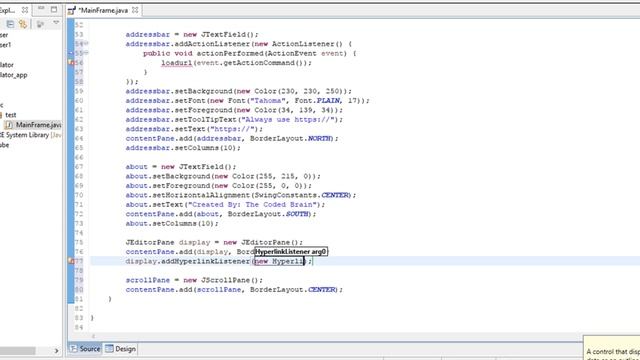The height and width of the screenshot is (360, 640).
Task: Close the MainFrame.java editor tab
Action: point(135,10)
